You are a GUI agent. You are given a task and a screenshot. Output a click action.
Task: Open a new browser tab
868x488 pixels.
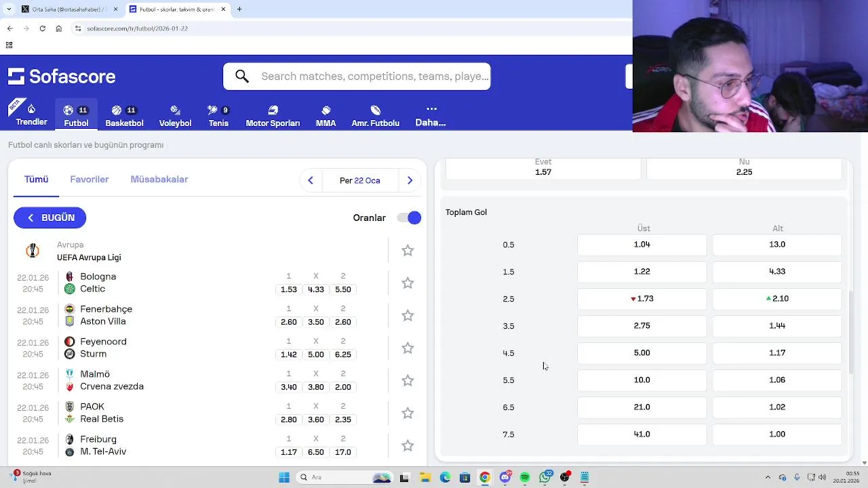tap(239, 9)
